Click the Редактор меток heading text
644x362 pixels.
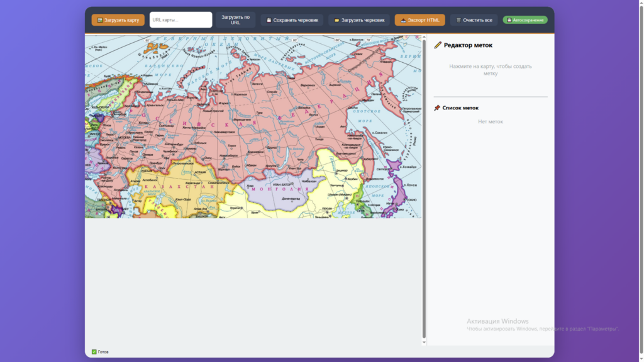[468, 45]
